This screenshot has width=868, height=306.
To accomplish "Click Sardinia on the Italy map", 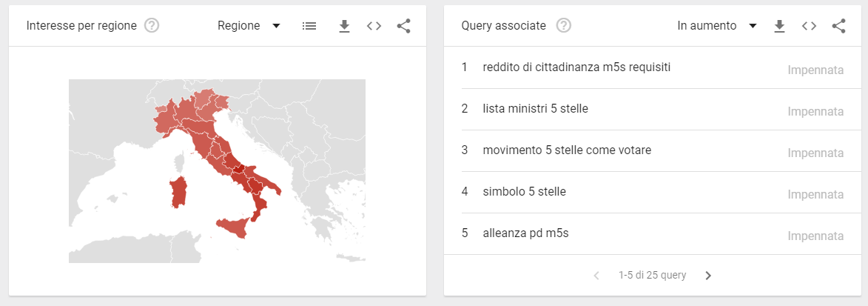I will pyautogui.click(x=178, y=193).
